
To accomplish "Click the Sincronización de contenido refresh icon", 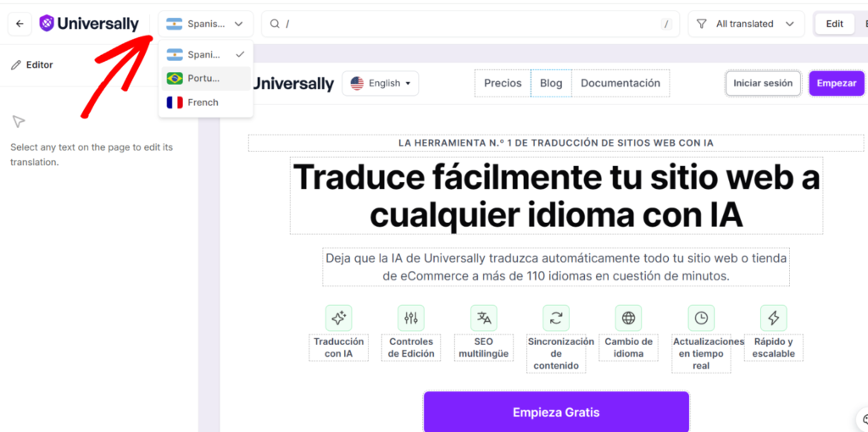I will [556, 318].
